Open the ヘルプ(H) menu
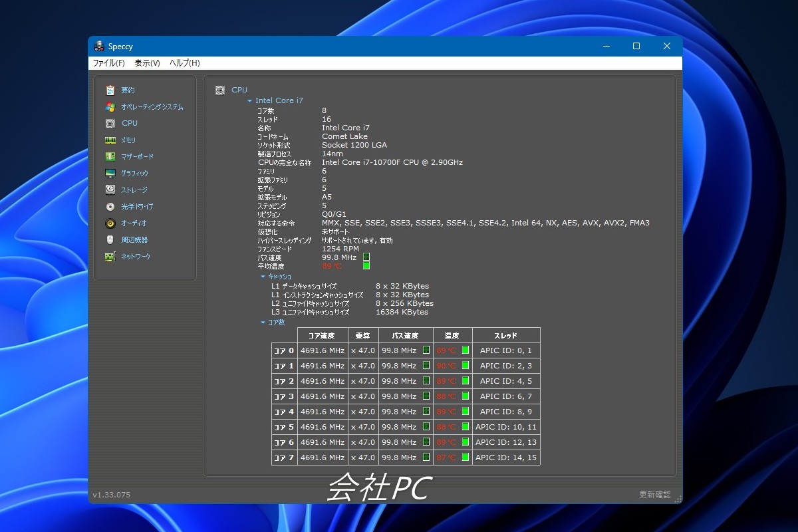 pos(184,63)
